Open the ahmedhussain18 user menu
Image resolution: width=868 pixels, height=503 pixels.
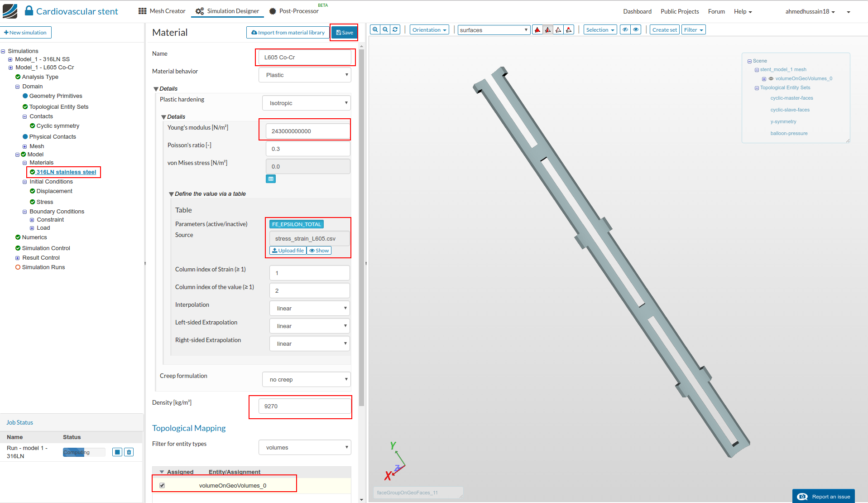810,11
